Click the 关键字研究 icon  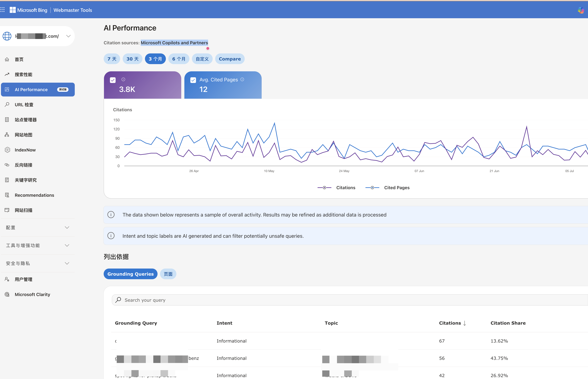(7, 180)
